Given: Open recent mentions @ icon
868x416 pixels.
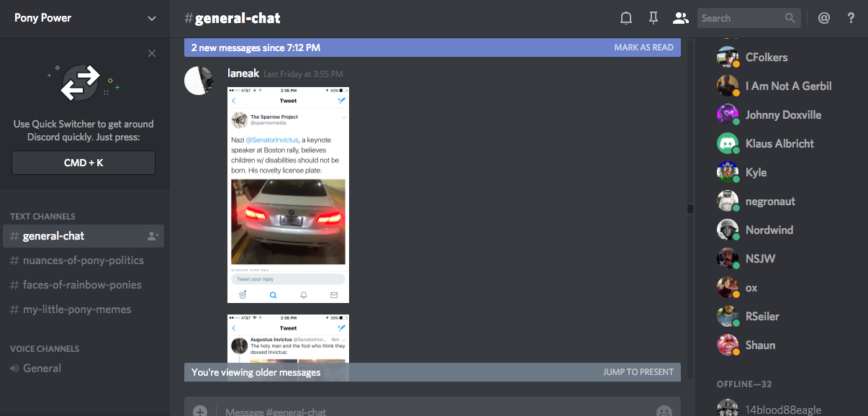Looking at the screenshot, I should [824, 18].
